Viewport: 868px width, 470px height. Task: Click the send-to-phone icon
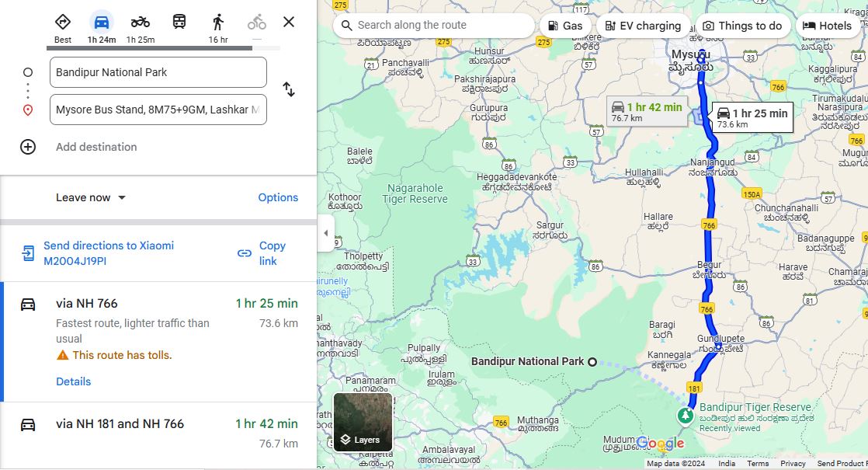28,253
